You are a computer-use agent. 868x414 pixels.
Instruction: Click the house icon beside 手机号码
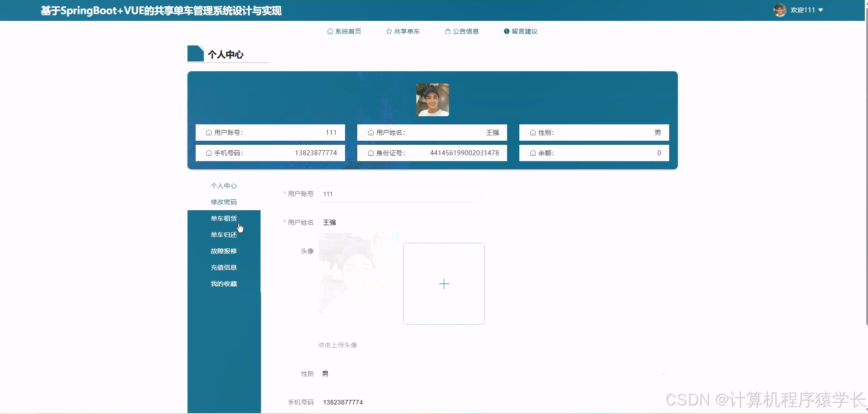(208, 153)
